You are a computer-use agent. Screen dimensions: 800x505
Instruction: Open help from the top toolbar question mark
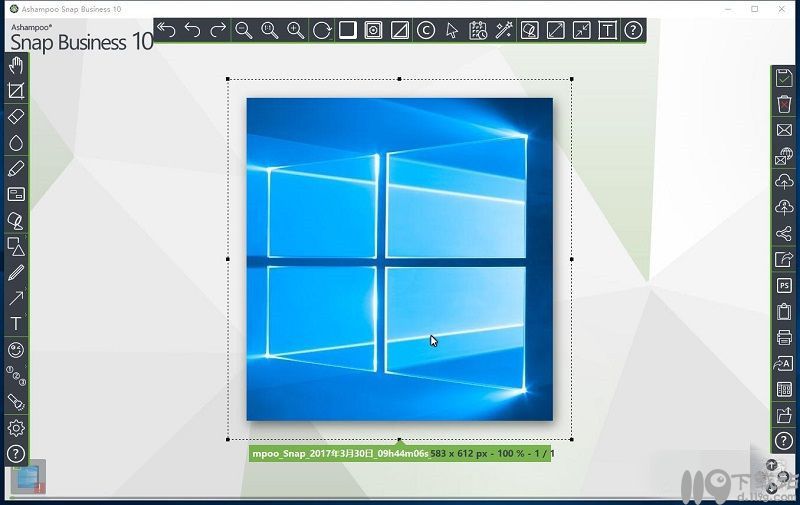point(633,30)
